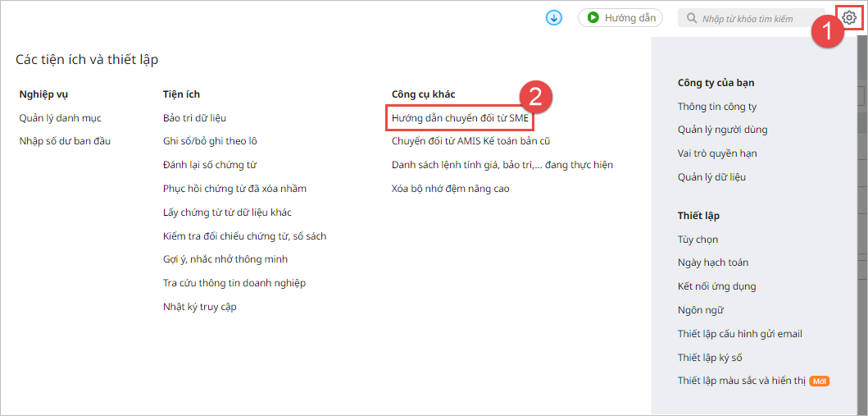Viewport: 868px width, 416px height.
Task: Click the Các tiện ích và thiết lập title
Action: 87,60
